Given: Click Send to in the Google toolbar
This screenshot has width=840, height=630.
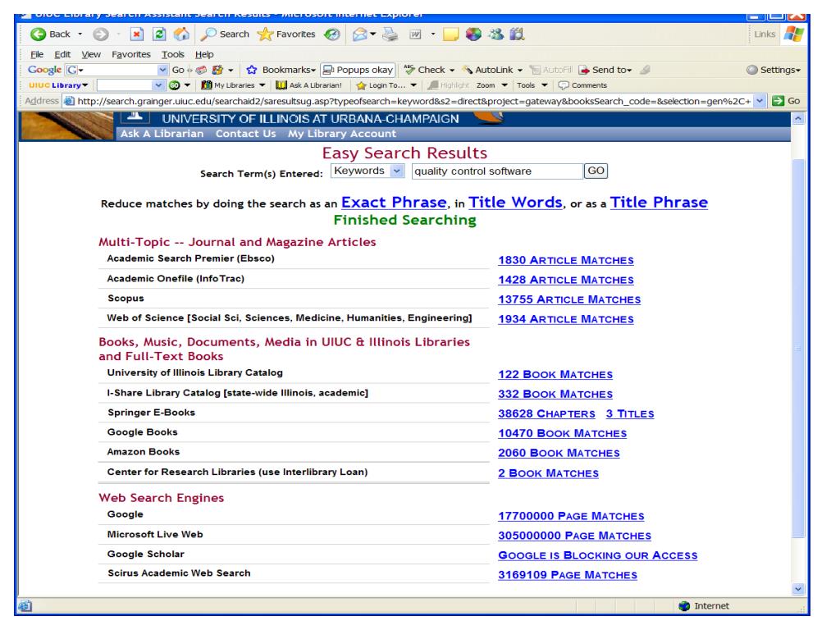Looking at the screenshot, I should tap(606, 70).
